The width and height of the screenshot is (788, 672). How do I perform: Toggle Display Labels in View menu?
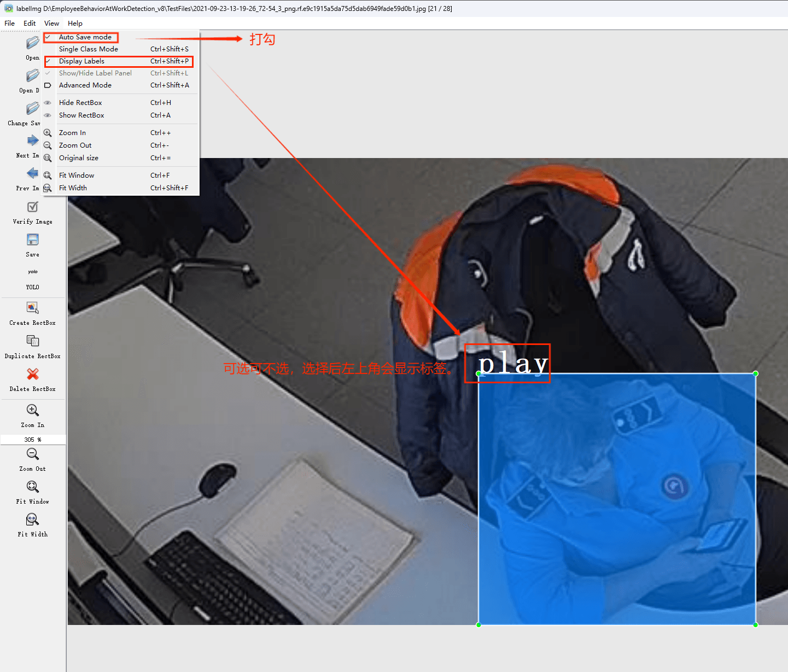[x=121, y=61]
